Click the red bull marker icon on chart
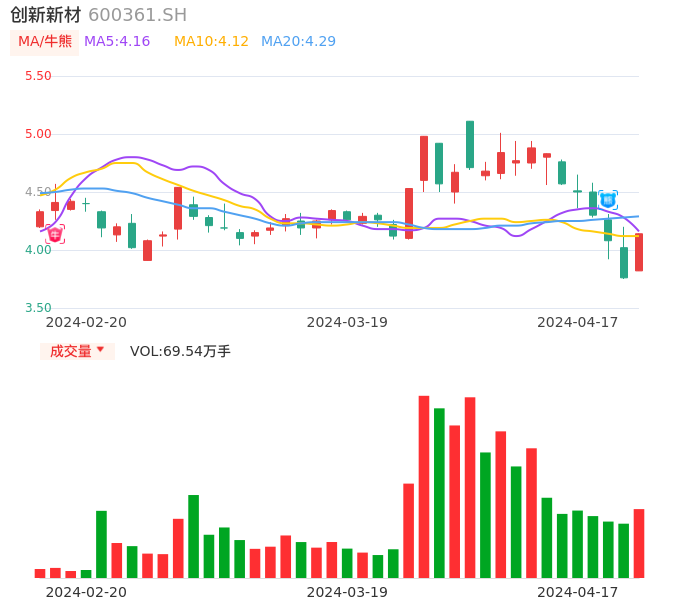The image size is (686, 606). [55, 235]
